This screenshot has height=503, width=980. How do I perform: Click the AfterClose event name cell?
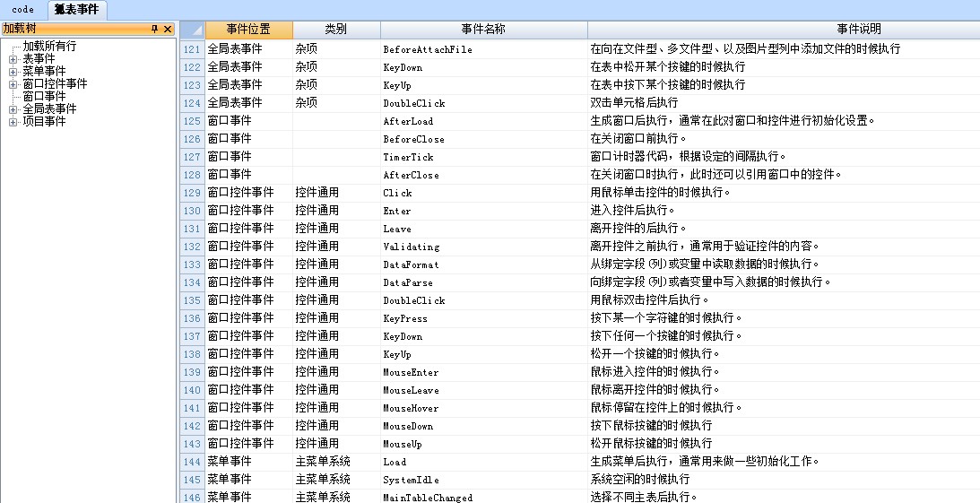click(484, 174)
